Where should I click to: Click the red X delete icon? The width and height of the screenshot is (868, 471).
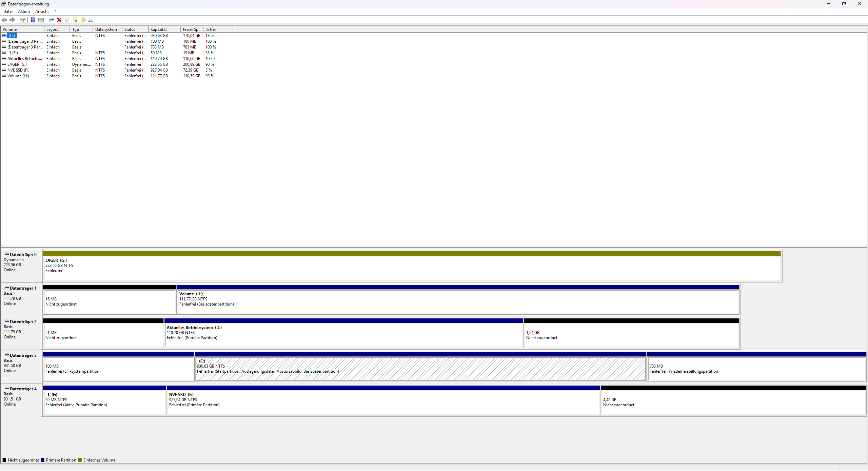(x=59, y=20)
